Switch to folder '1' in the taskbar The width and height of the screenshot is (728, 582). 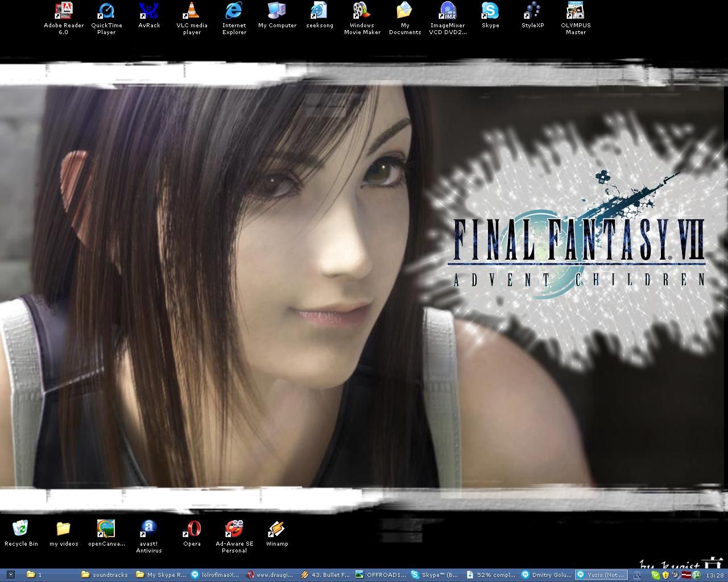coord(51,575)
